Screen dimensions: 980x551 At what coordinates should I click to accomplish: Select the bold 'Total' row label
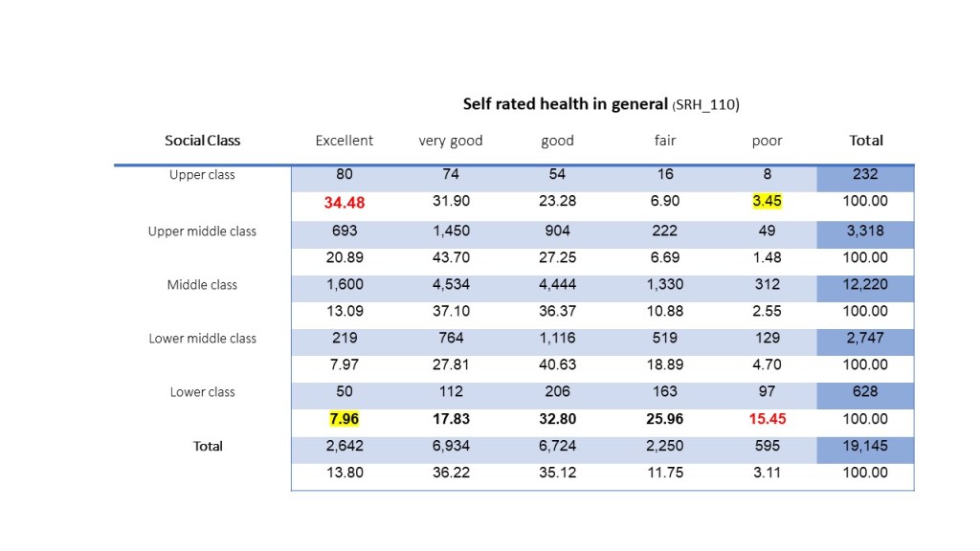(x=208, y=446)
